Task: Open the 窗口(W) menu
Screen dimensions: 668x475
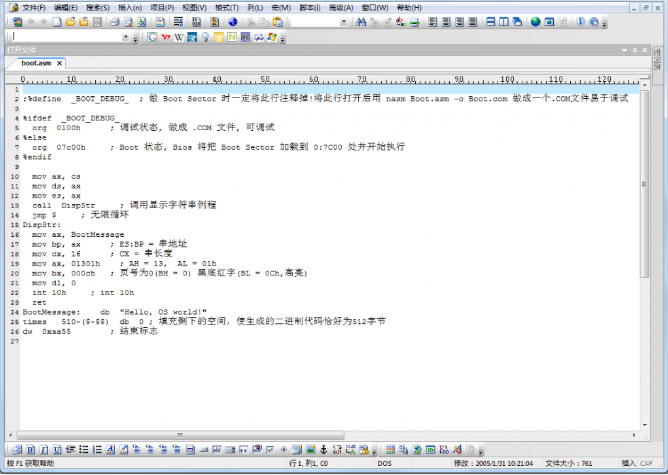Action: point(375,8)
